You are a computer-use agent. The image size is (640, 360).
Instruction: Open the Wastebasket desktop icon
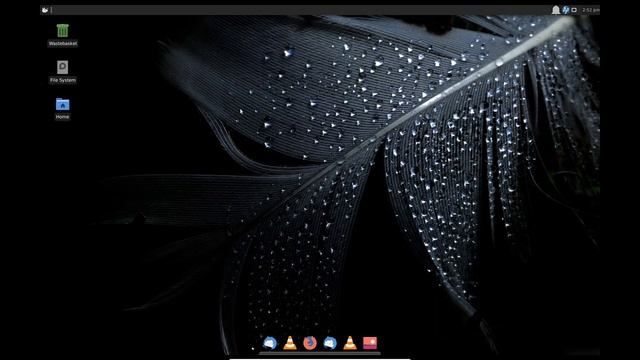pyautogui.click(x=62, y=31)
